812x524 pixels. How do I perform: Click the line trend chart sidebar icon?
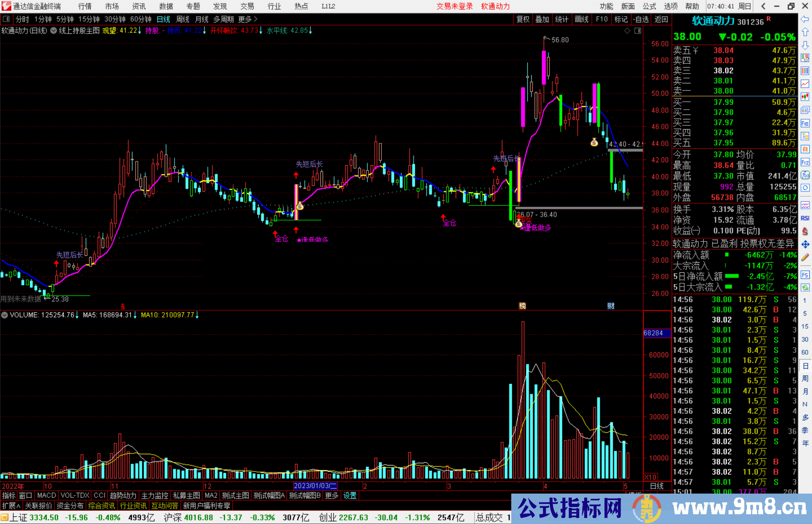click(x=805, y=84)
